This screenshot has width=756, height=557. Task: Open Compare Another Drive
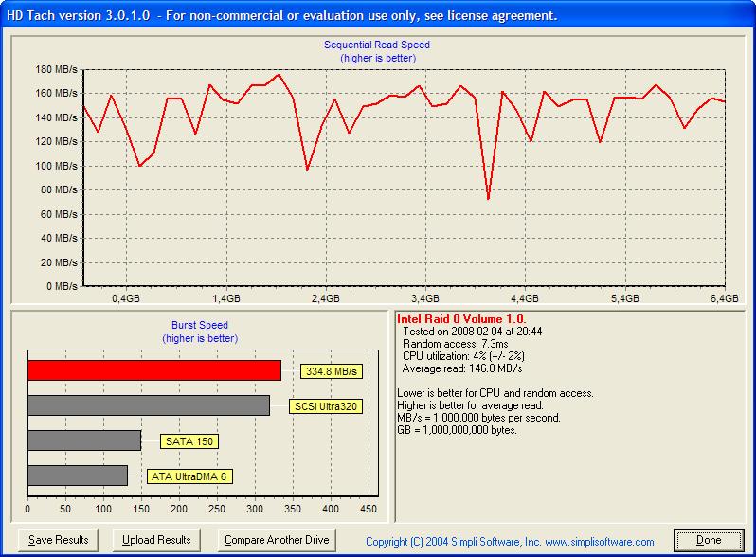277,540
